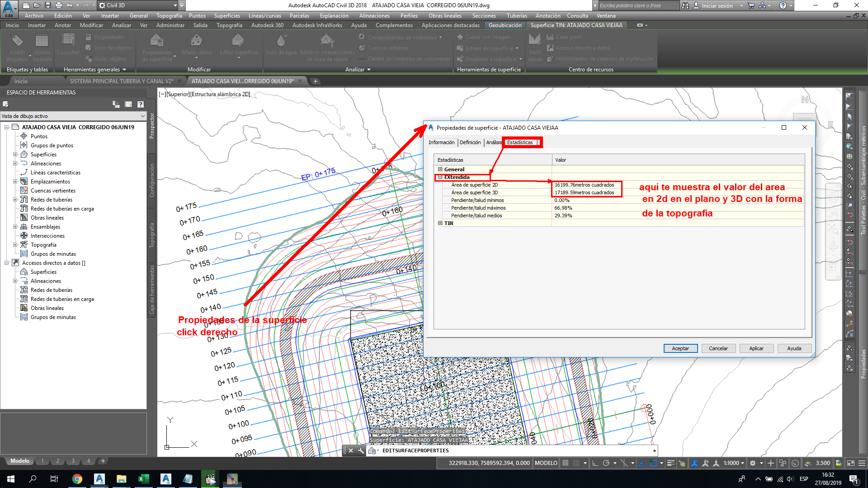Toggle grid display in status bar
This screenshot has width=868, height=488.
(x=566, y=463)
